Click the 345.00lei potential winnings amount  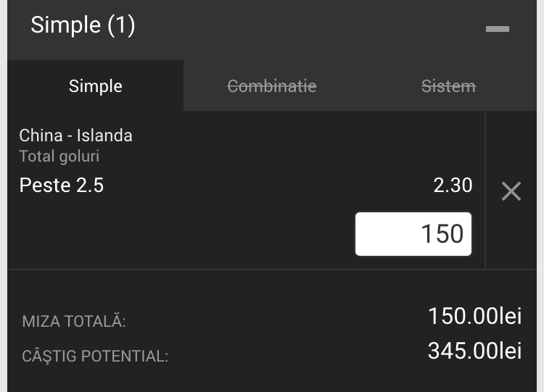(475, 351)
